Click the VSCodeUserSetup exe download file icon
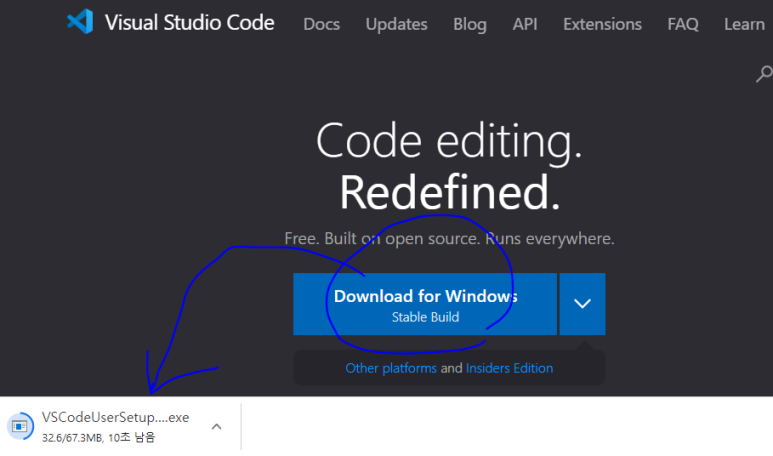Screen dimensions: 773x456 [x=20, y=426]
